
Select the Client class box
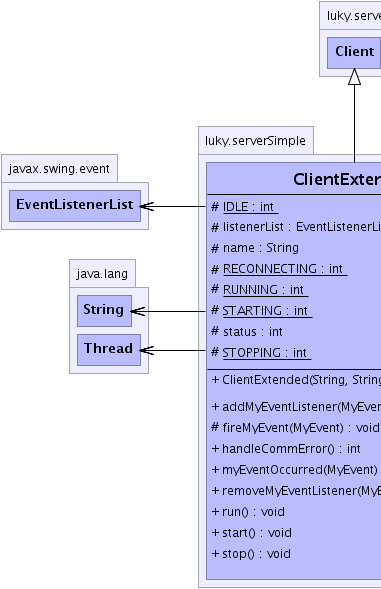(354, 53)
